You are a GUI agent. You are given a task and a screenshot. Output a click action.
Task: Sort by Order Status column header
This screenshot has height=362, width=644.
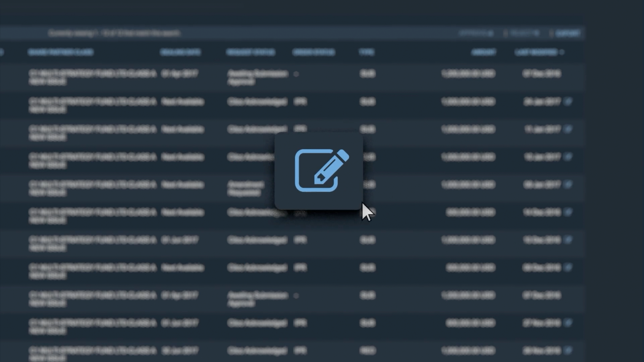314,52
